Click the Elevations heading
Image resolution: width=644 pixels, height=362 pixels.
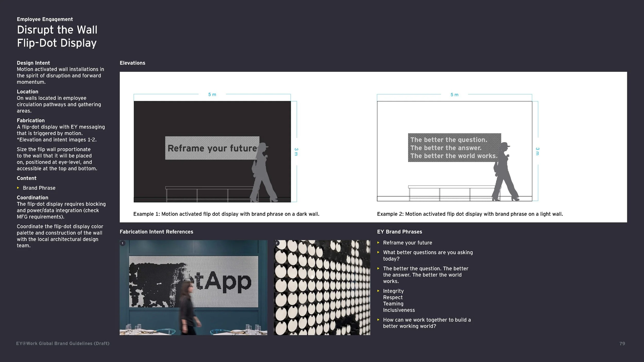[x=132, y=63]
